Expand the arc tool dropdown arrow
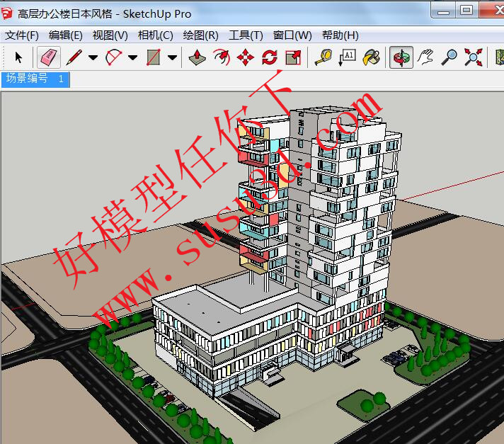 click(133, 58)
